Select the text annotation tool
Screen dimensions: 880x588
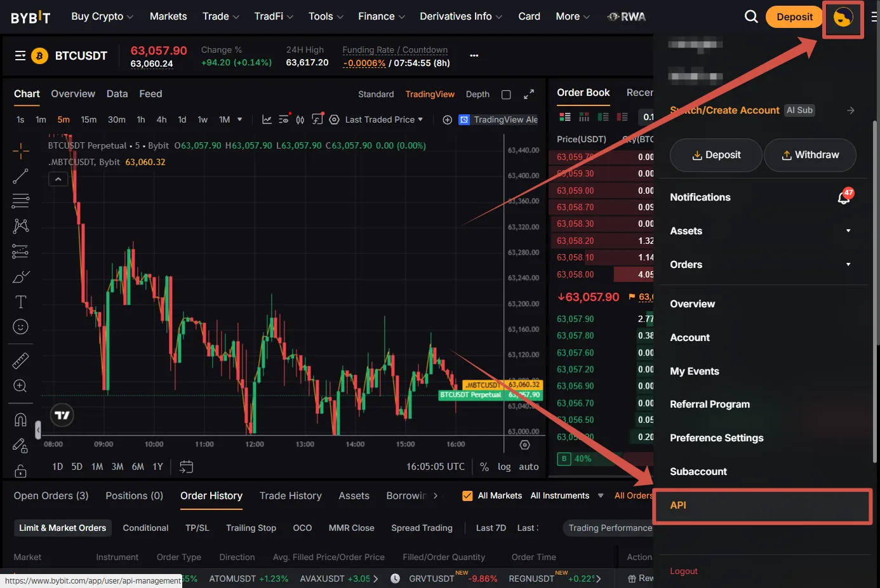click(21, 302)
